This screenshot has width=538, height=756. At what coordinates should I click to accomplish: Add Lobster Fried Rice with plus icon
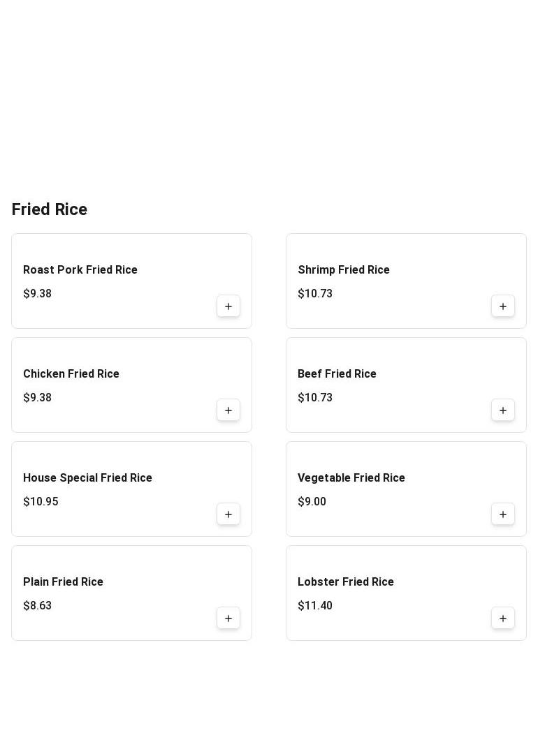(503, 618)
